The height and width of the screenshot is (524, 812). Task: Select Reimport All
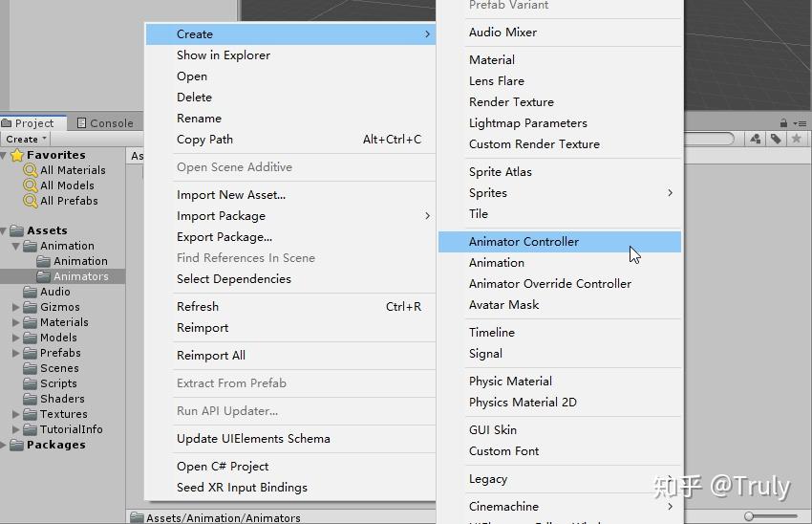tap(290, 356)
